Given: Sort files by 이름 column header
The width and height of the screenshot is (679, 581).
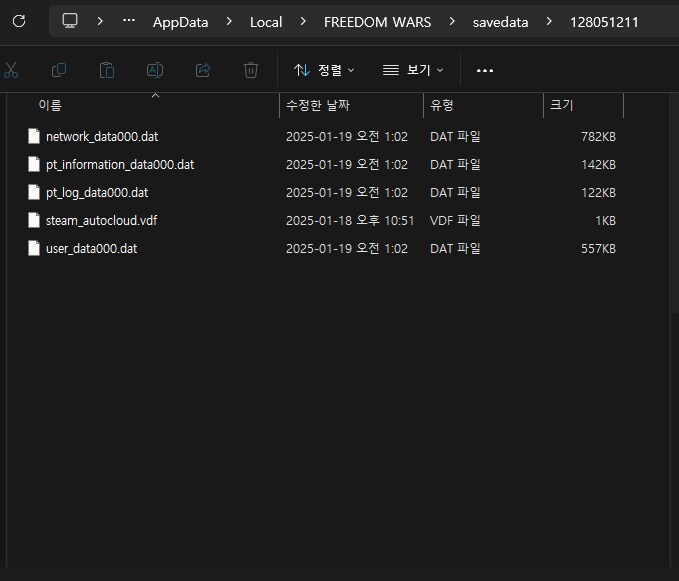Looking at the screenshot, I should (50, 105).
